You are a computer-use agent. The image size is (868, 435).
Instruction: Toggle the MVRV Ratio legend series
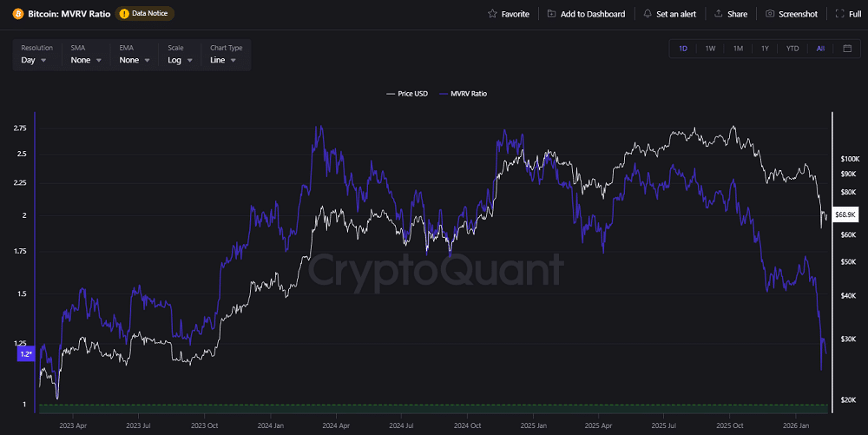(463, 94)
